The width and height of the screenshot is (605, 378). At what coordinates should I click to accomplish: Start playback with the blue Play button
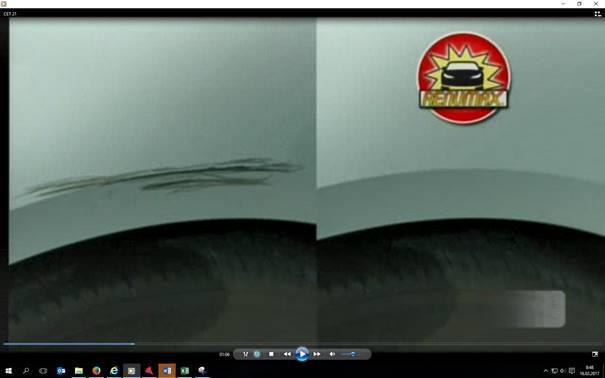tap(302, 354)
